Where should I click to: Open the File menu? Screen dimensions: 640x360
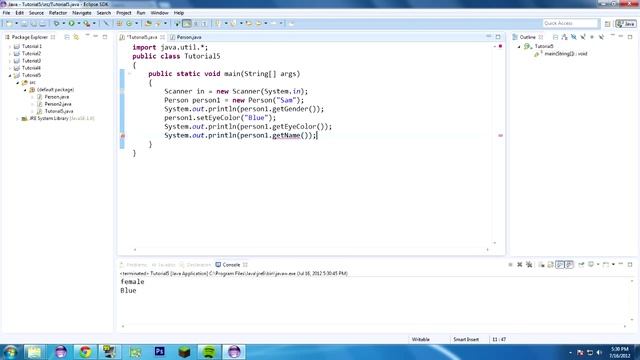pos(6,13)
